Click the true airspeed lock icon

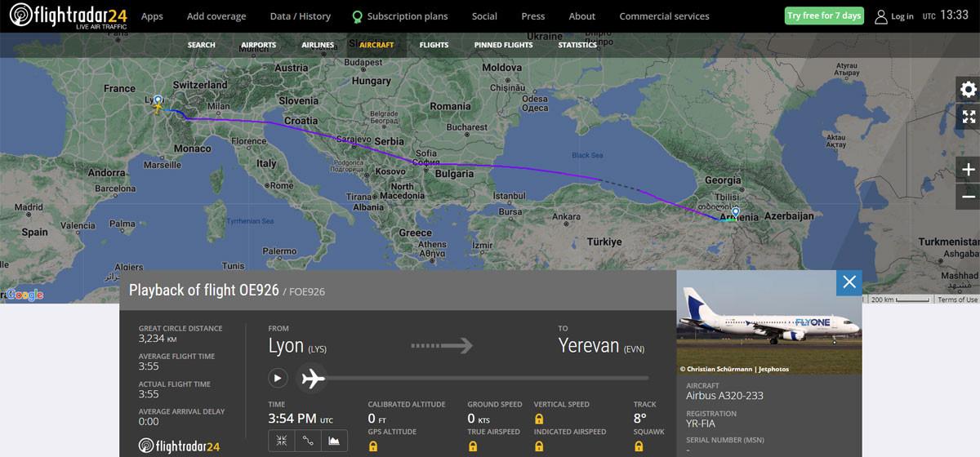coord(473,446)
